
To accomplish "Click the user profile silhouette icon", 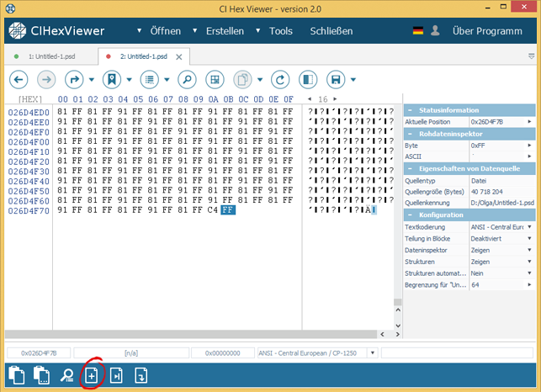I will [435, 31].
